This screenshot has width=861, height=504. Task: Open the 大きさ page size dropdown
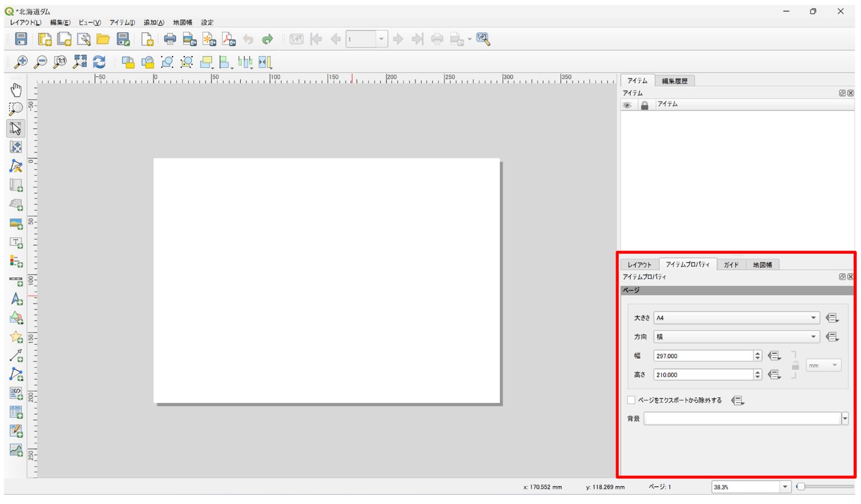coord(737,318)
